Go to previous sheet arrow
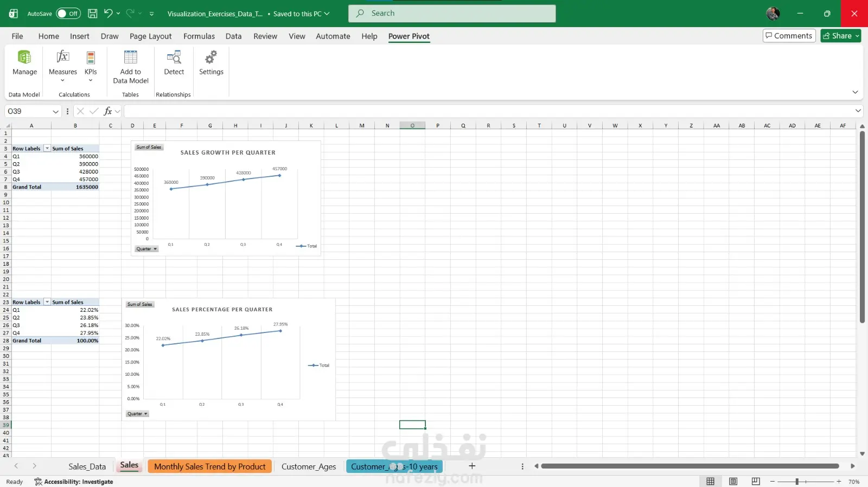Image resolution: width=868 pixels, height=487 pixels. (x=16, y=466)
